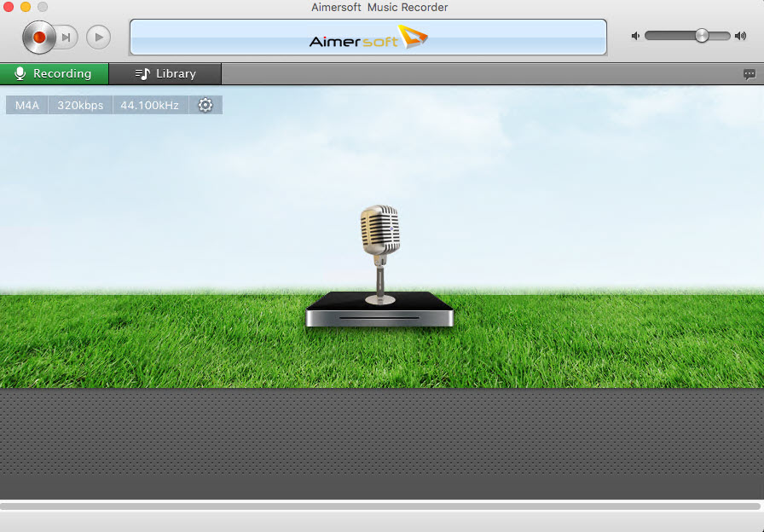This screenshot has width=764, height=532.
Task: Close the Aimersoft Music Recorder window
Action: 9,7
